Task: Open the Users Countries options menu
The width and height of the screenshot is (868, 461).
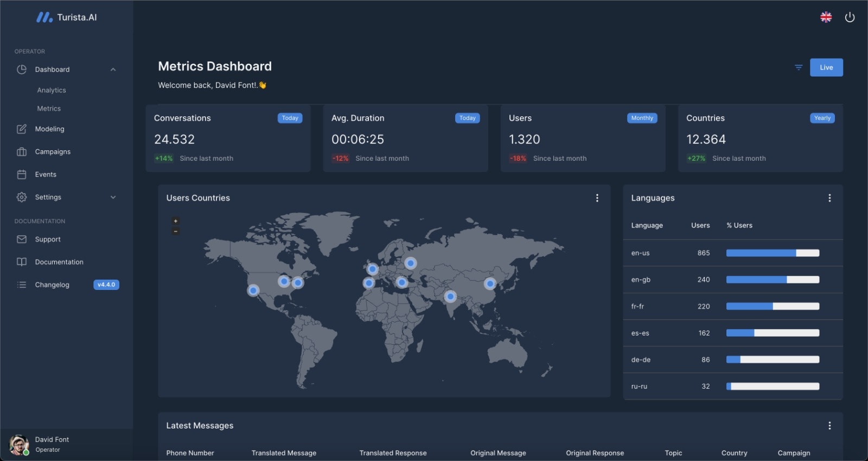Action: tap(597, 198)
